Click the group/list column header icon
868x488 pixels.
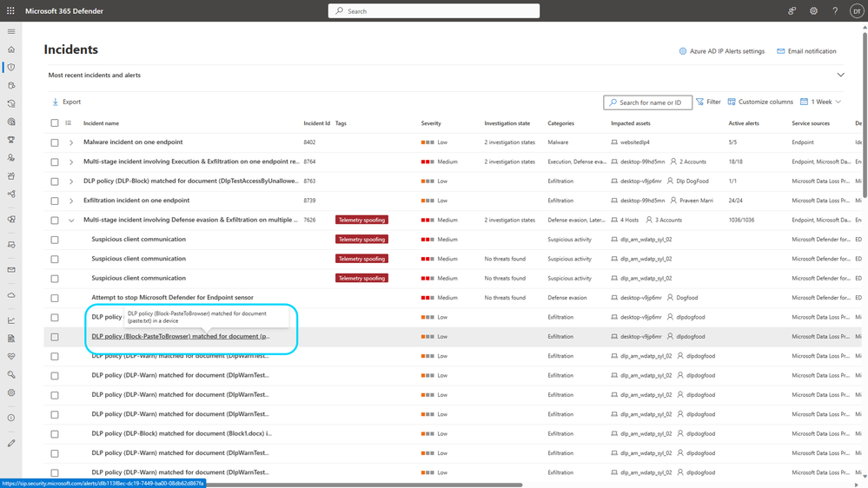(68, 122)
